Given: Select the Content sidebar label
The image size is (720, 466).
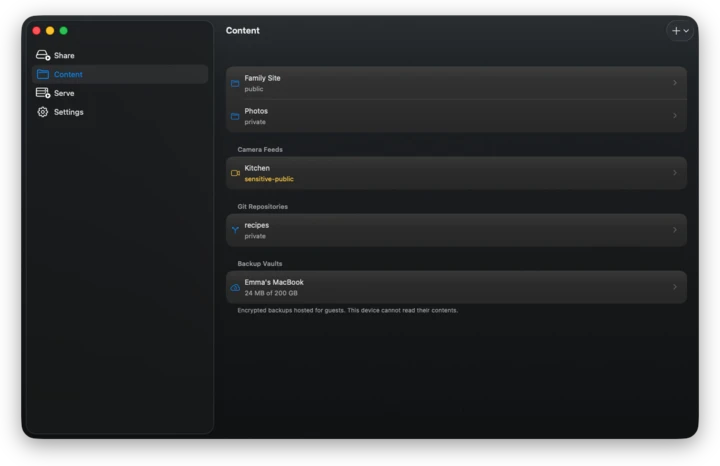Looking at the screenshot, I should (x=68, y=74).
